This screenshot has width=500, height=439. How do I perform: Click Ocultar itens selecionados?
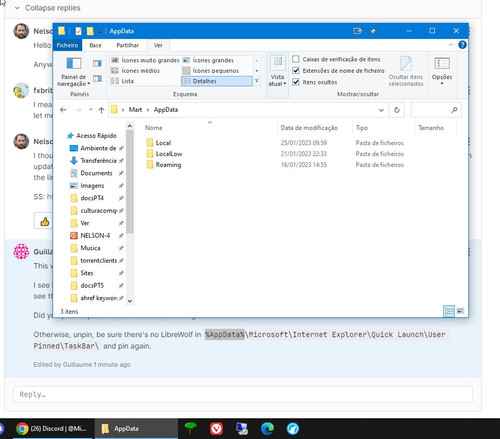[x=406, y=72]
